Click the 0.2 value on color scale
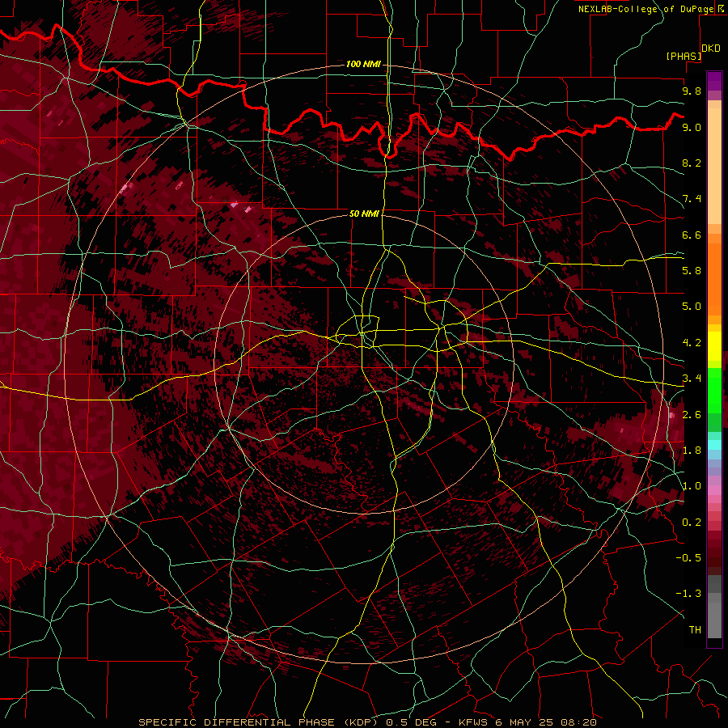This screenshot has height=728, width=728. [692, 523]
